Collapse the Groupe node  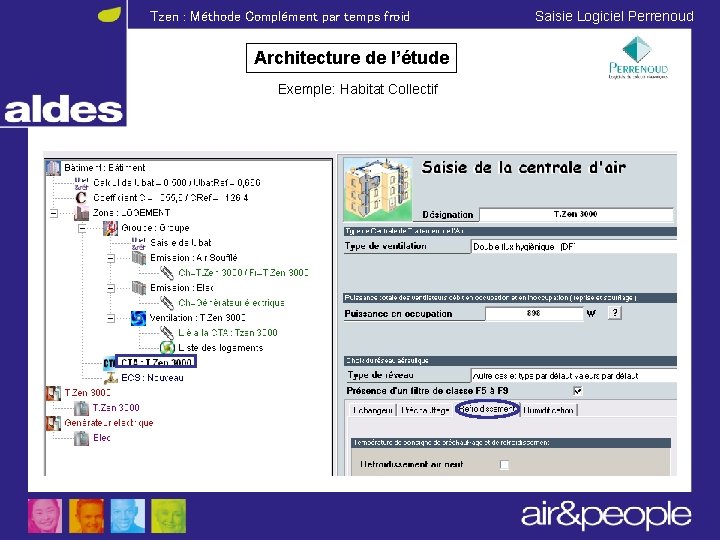(x=82, y=228)
